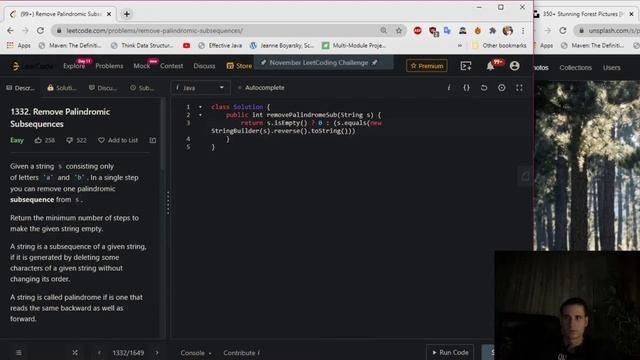The image size is (640, 360).
Task: Click the panel divider drag handle
Action: click(168, 203)
